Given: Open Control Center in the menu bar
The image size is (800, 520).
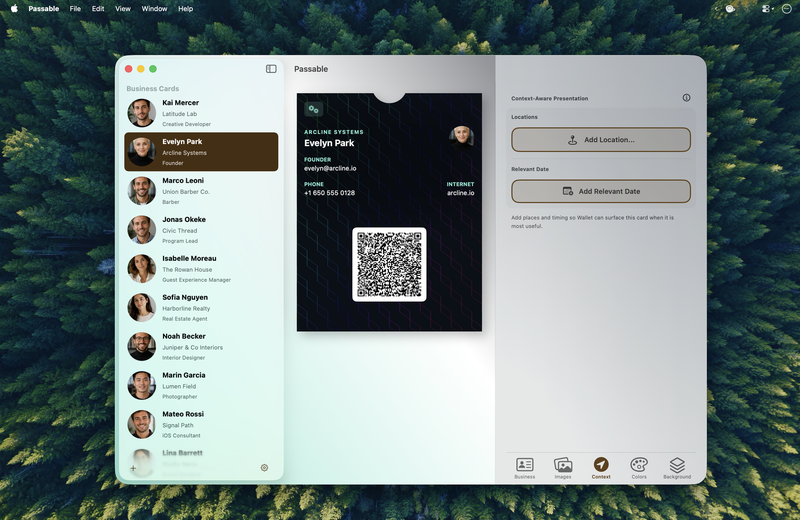Looking at the screenshot, I should pos(767,9).
